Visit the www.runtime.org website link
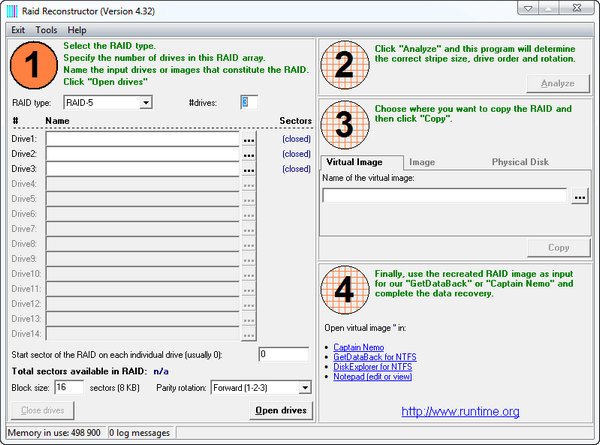Screen dimensions: 600x445 [x=460, y=411]
